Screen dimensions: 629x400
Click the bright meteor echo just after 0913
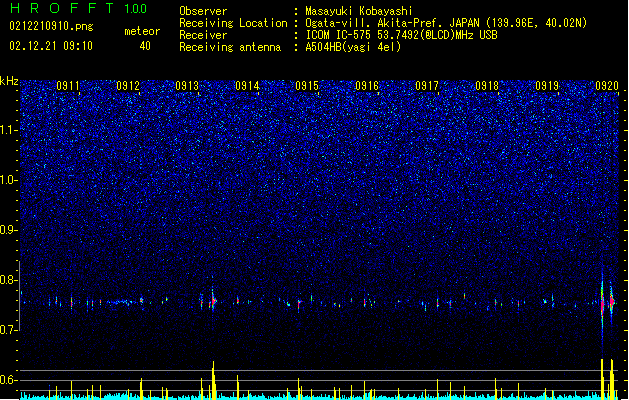(x=213, y=300)
